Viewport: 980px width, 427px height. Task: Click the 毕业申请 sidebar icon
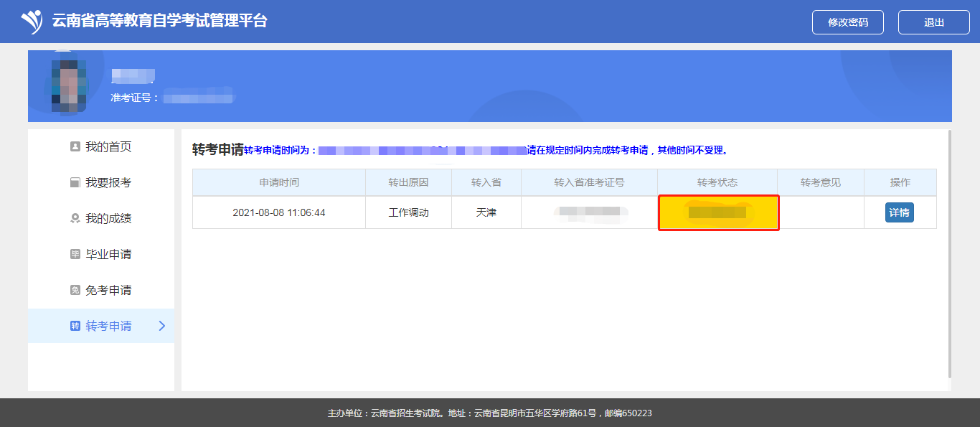click(x=75, y=255)
